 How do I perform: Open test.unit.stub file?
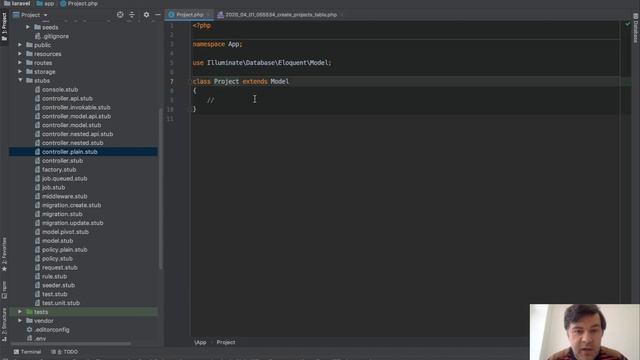[61, 303]
